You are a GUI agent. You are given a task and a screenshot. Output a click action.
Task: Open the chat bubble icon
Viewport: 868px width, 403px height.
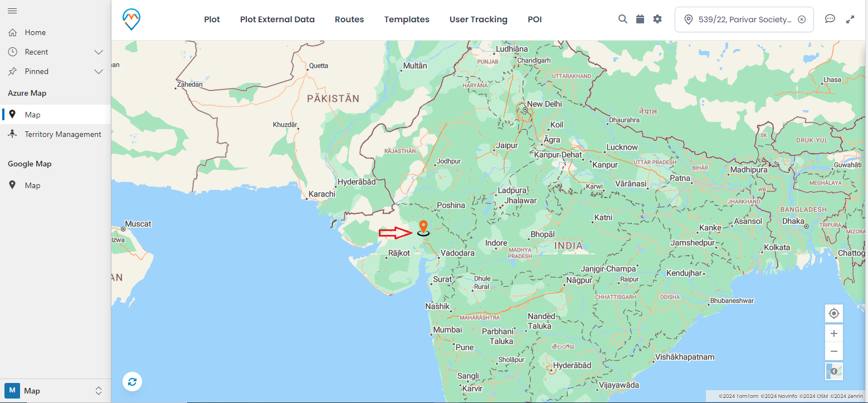(830, 19)
